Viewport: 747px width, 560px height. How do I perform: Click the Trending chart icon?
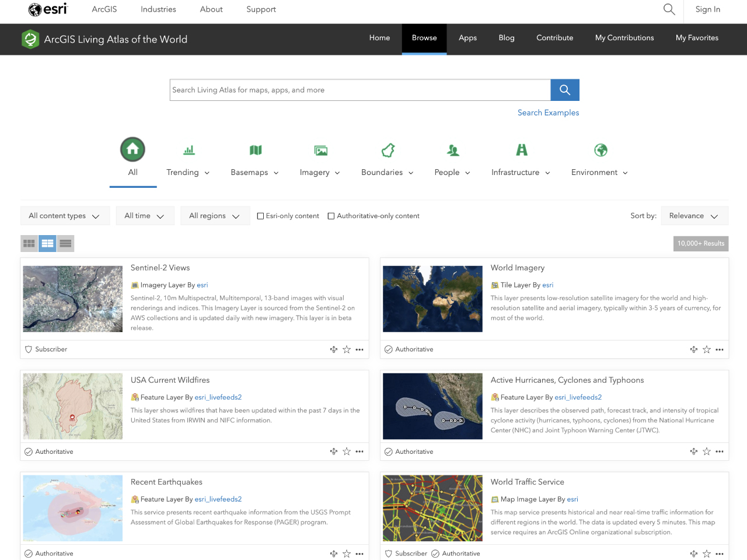coord(189,150)
